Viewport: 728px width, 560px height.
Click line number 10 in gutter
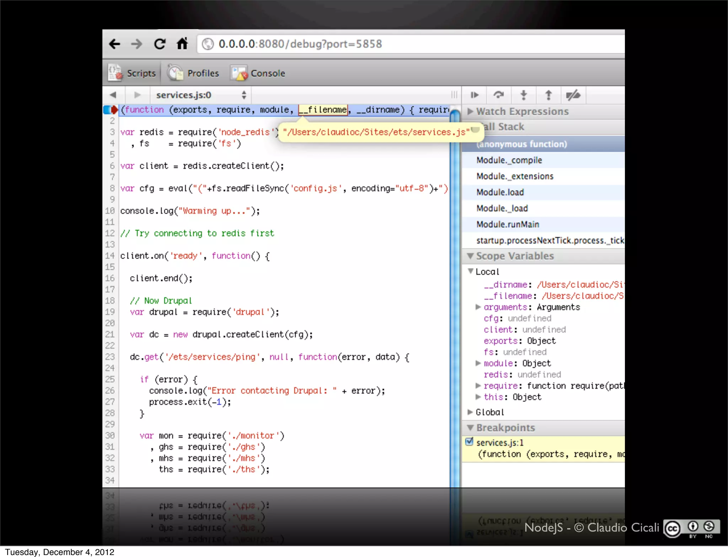coord(110,211)
